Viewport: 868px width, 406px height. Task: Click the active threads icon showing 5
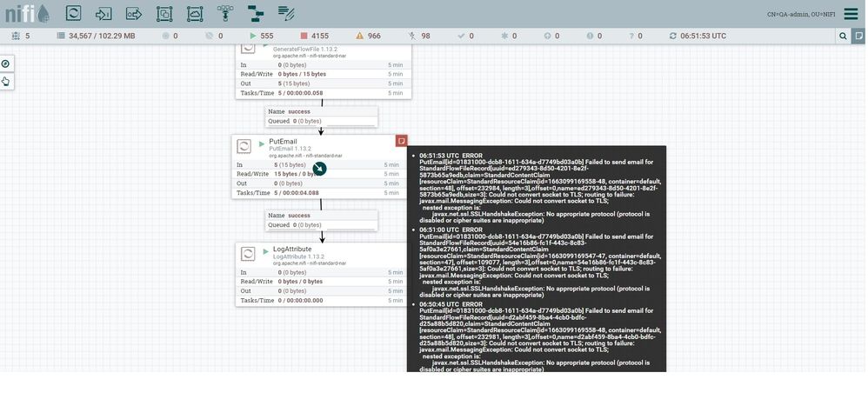pos(16,36)
